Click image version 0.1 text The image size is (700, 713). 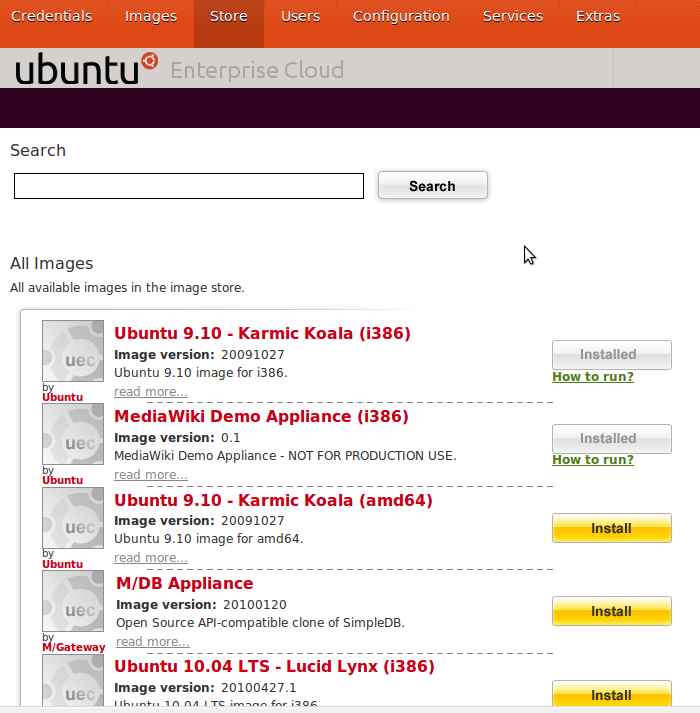click(x=230, y=438)
